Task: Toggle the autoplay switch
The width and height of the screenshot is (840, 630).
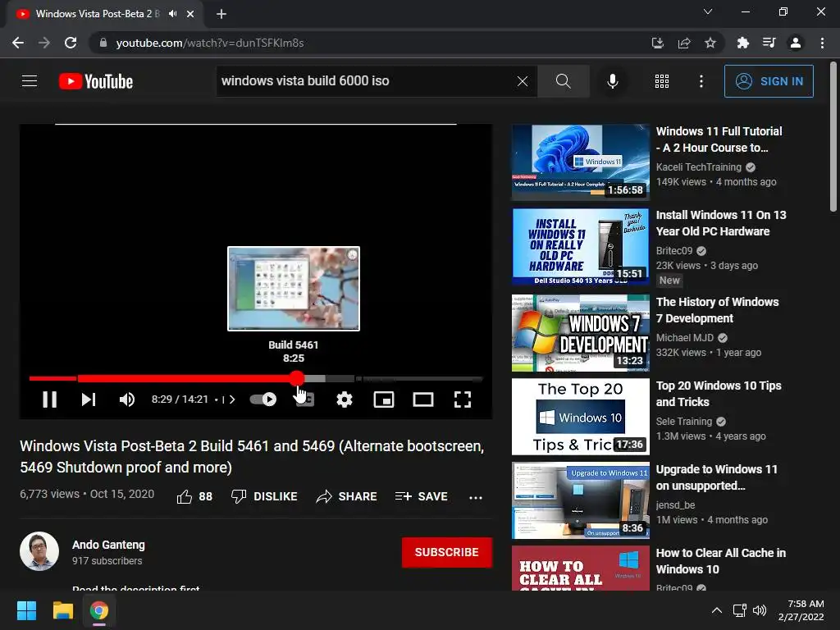Action: [263, 399]
